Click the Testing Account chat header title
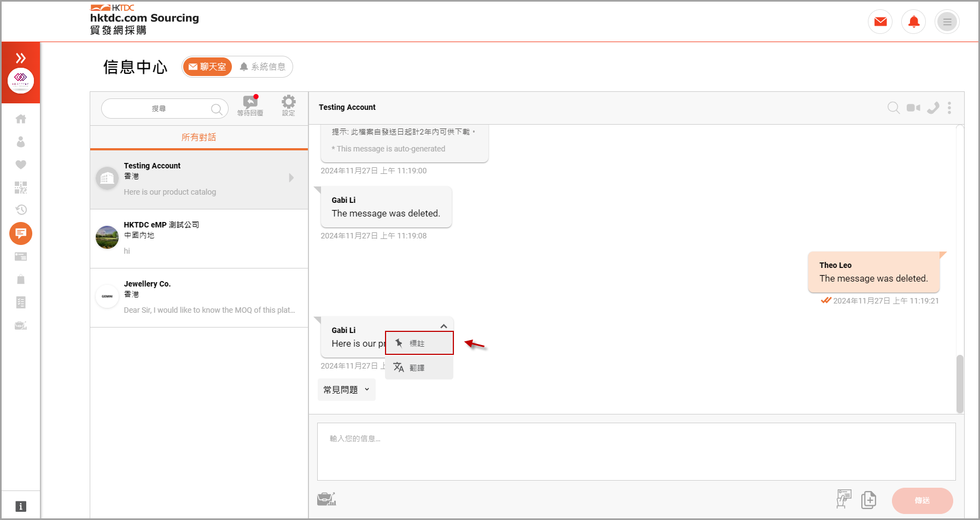 tap(347, 107)
